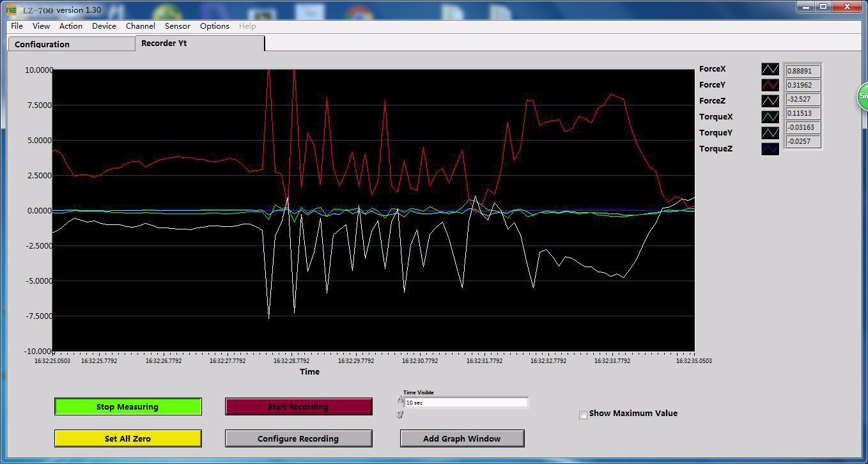Click the ForceX white plot legend icon
The image size is (868, 464).
click(x=770, y=70)
